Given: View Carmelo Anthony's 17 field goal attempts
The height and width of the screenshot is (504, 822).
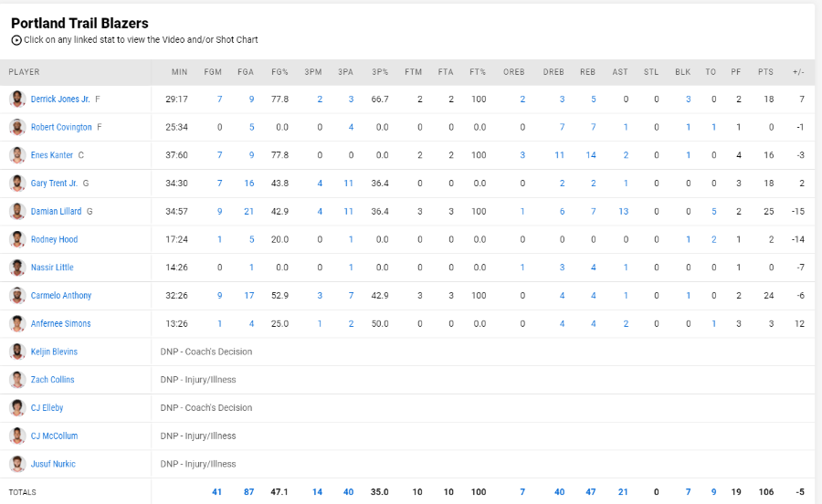Looking at the screenshot, I should click(249, 296).
